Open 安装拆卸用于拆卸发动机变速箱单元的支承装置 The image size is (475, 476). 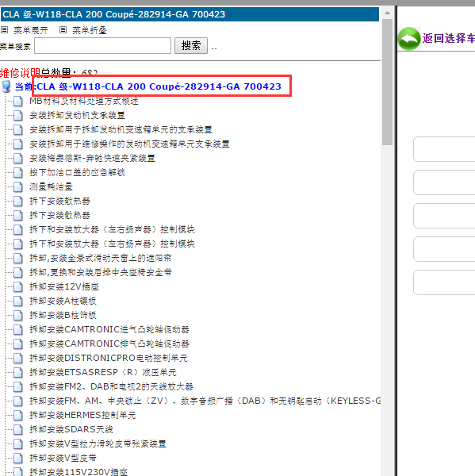(x=121, y=129)
